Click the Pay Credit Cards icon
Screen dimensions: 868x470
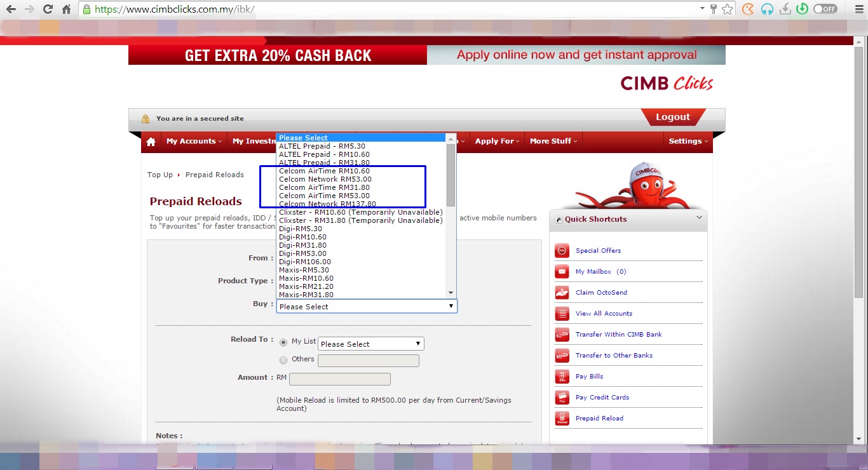[x=562, y=398]
